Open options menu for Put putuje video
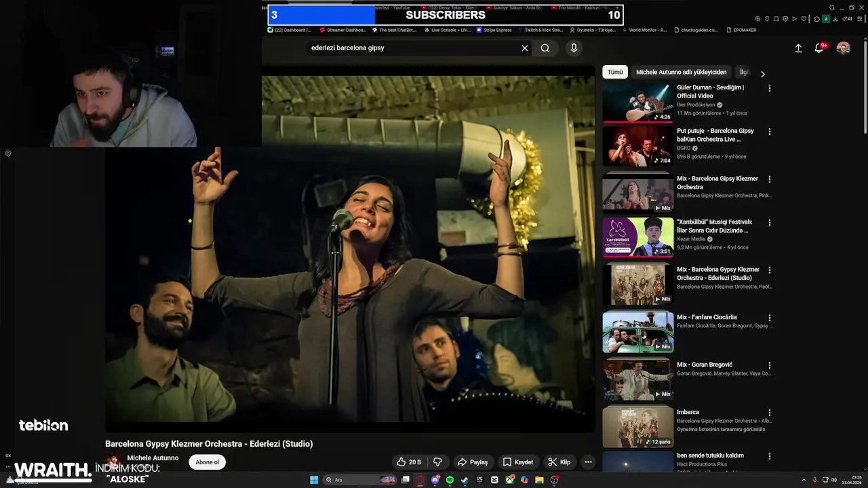The image size is (868, 488). point(769,131)
